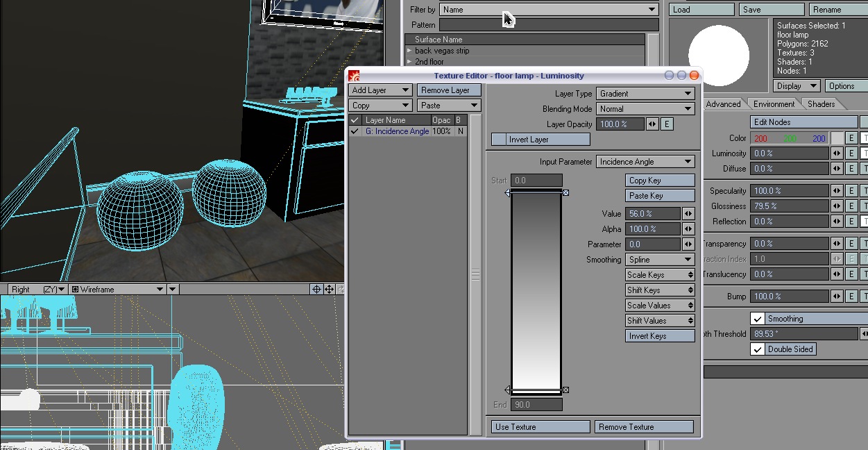868x450 pixels.
Task: Click inside the gradient bar to add a key
Action: [x=536, y=292]
